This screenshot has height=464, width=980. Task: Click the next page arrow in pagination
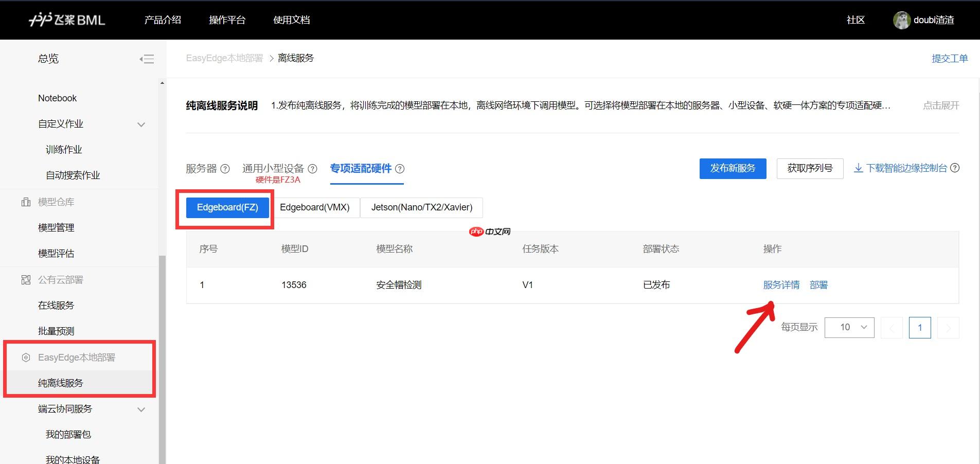tap(948, 327)
